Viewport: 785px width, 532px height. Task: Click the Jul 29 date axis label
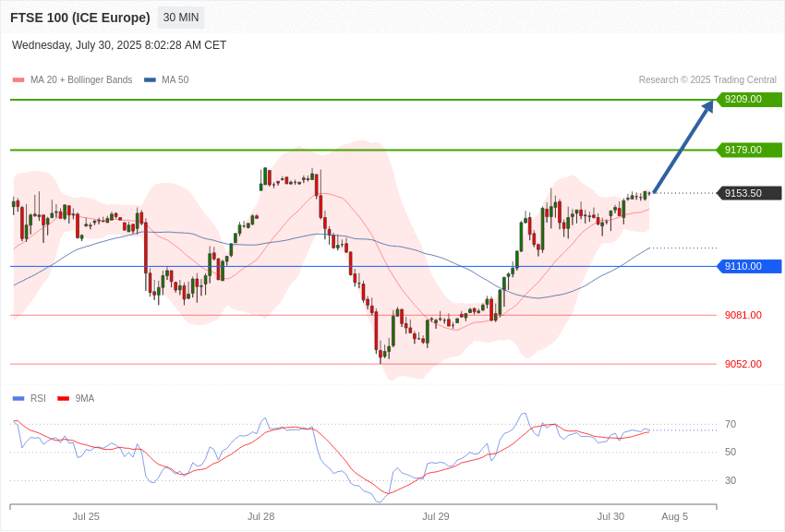(x=436, y=516)
